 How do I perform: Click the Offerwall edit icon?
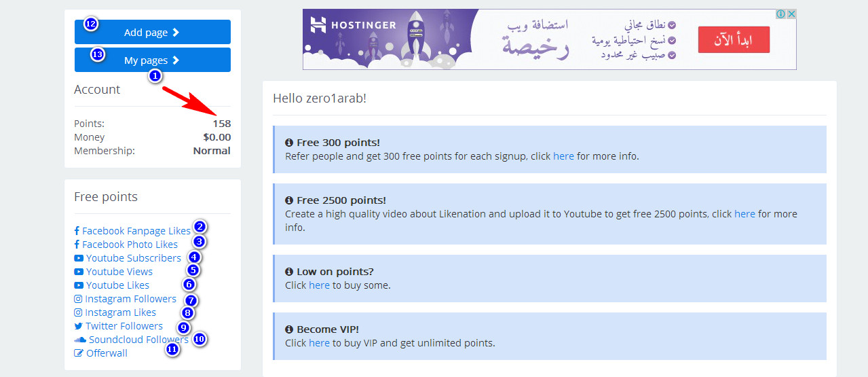pos(79,353)
